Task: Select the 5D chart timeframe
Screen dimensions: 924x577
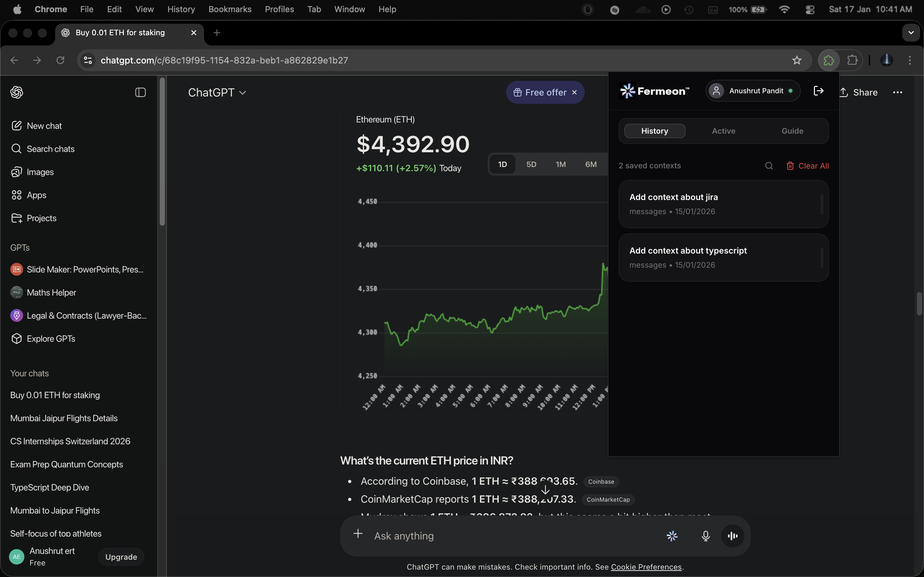Action: click(531, 164)
